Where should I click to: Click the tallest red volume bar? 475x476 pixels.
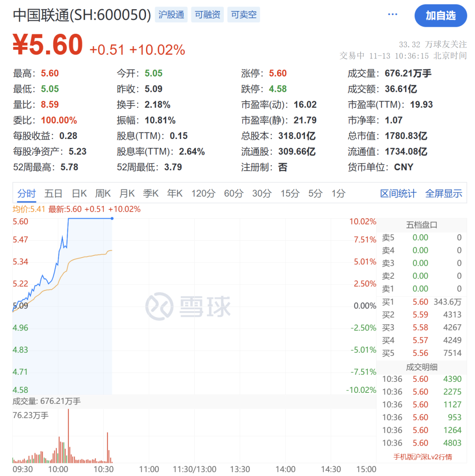(68, 436)
